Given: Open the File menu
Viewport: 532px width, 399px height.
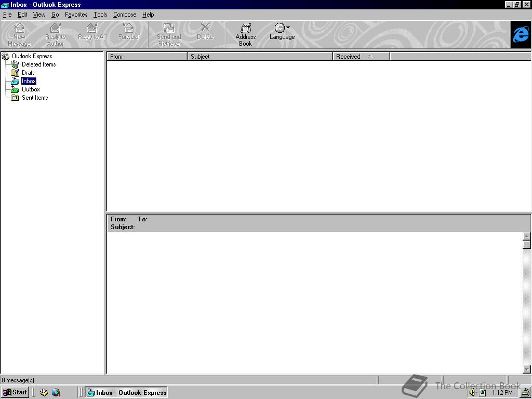Looking at the screenshot, I should (x=7, y=15).
